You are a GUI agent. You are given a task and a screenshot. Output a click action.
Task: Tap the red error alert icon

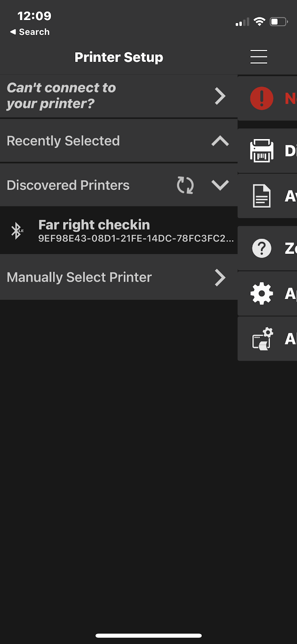(x=262, y=98)
